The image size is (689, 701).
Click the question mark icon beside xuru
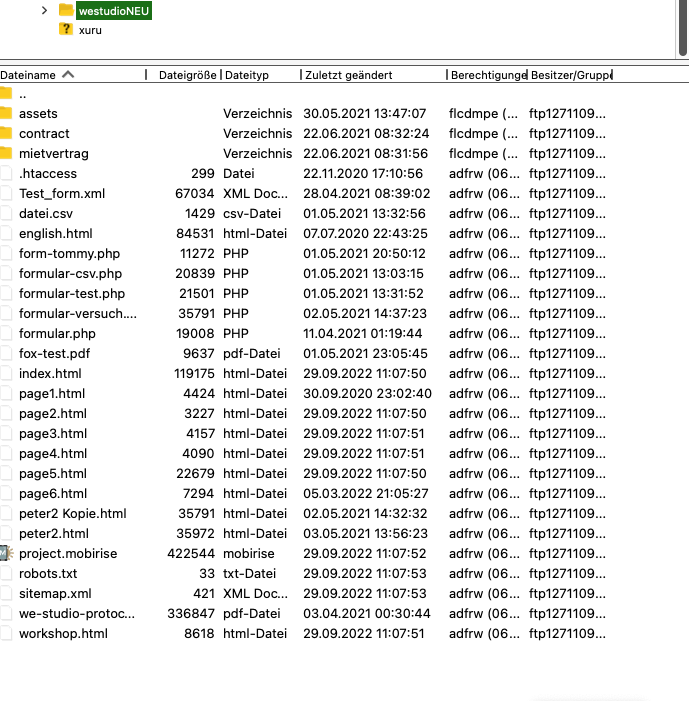point(66,29)
